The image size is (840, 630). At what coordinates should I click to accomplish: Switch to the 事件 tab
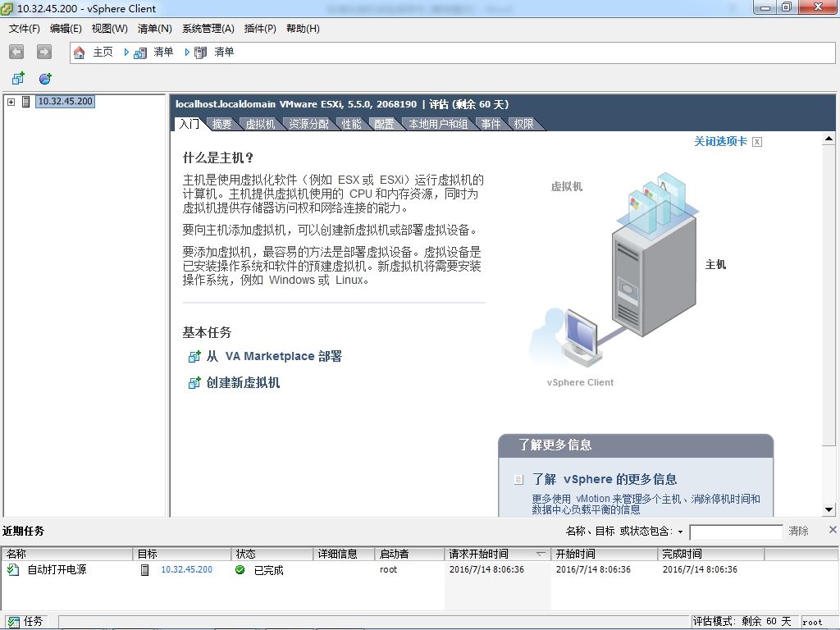(491, 124)
